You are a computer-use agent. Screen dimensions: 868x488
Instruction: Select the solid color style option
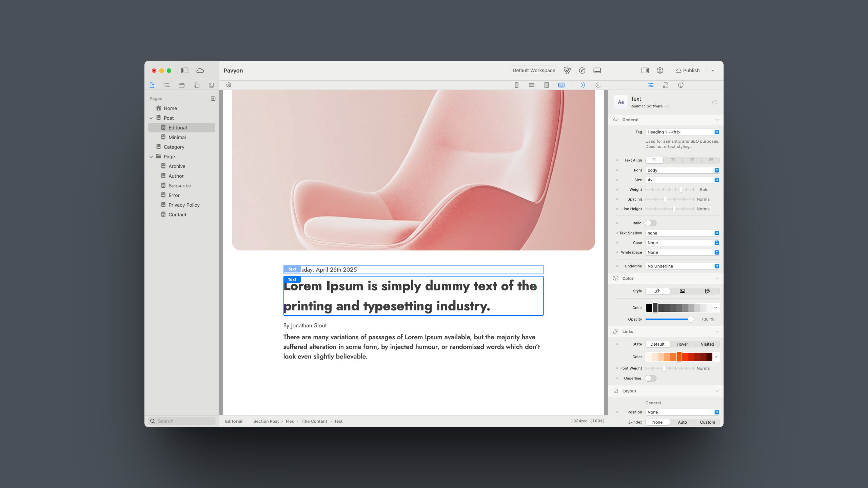click(657, 291)
